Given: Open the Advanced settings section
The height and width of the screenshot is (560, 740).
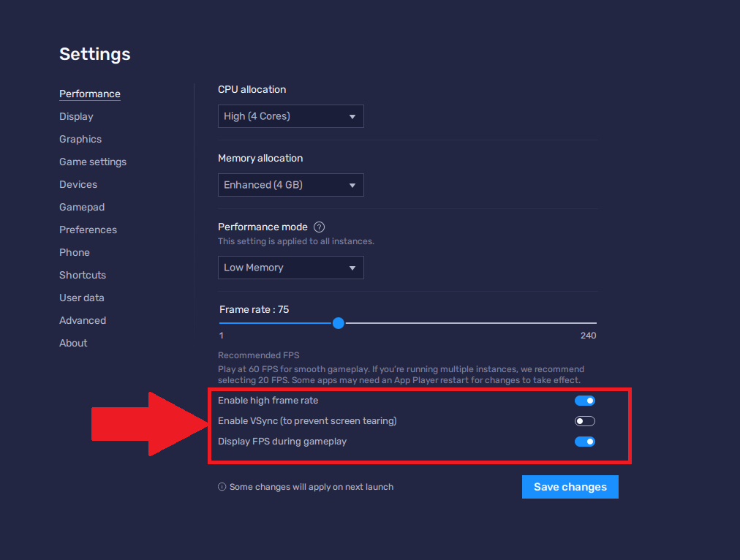Looking at the screenshot, I should 82,319.
